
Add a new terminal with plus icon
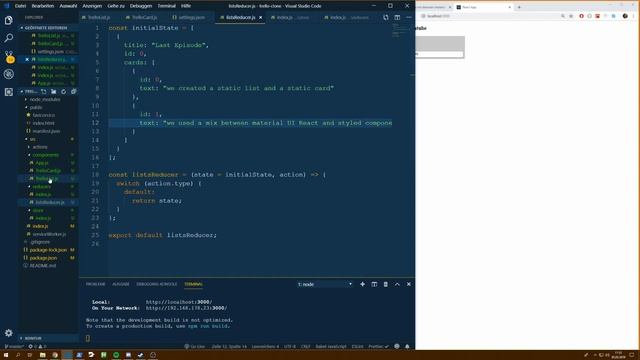point(362,284)
